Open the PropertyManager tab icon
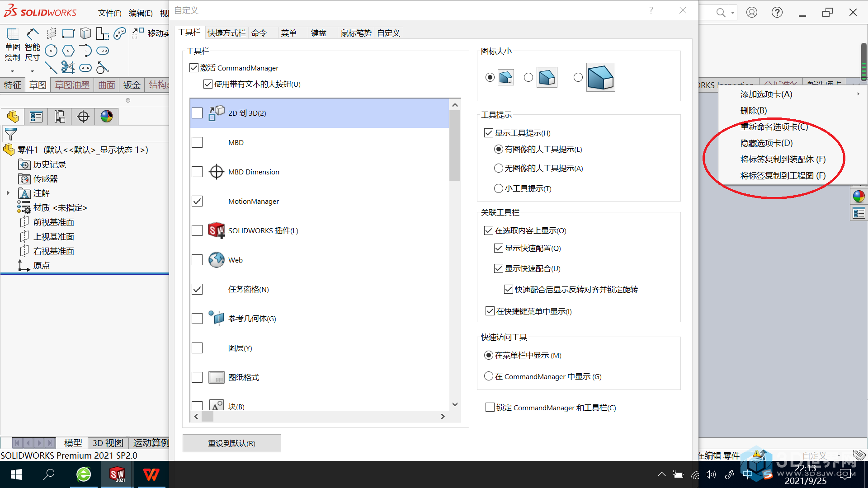 pos(36,117)
